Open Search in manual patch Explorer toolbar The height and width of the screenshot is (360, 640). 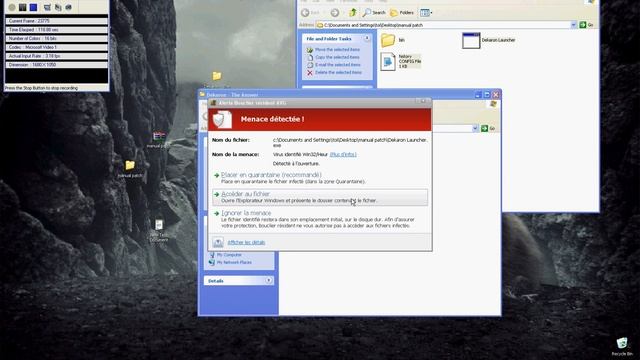(x=374, y=13)
